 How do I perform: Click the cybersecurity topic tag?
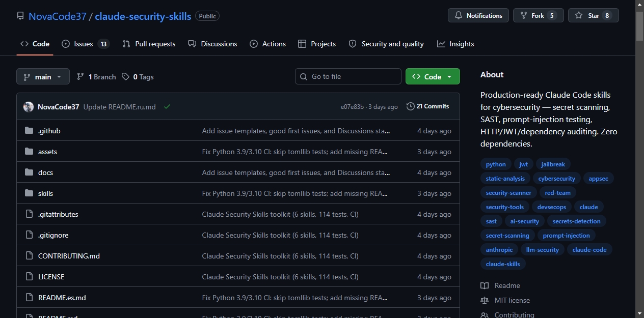click(557, 178)
